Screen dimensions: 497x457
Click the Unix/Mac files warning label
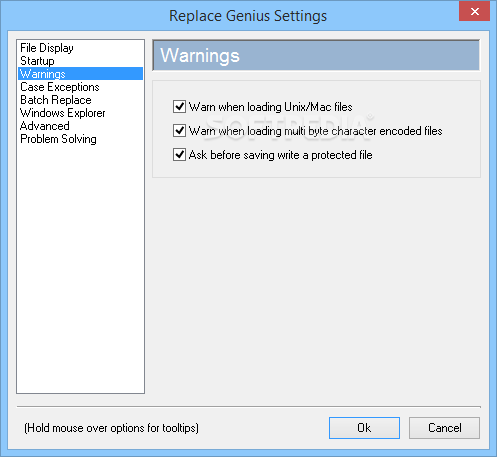[x=270, y=107]
